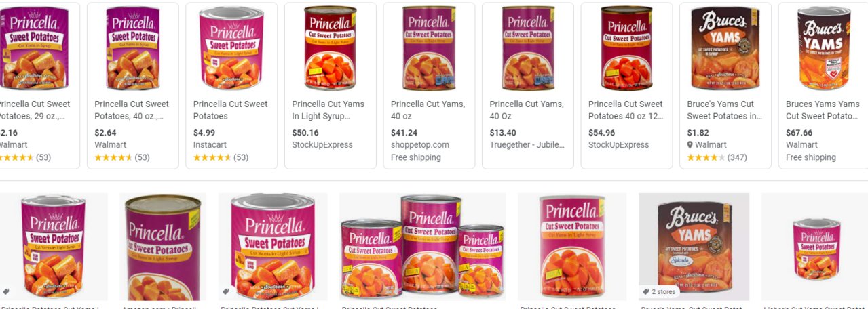The width and height of the screenshot is (868, 309).
Task: Open the close-up Princella Cut Sweet Potatoes can image
Action: click(x=163, y=247)
